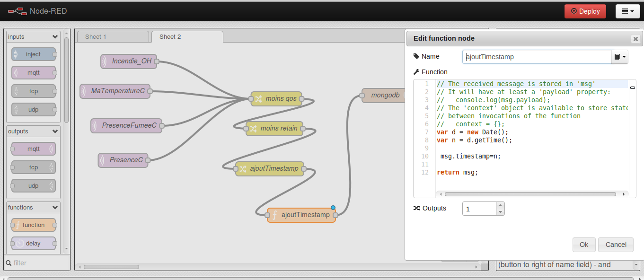Click the Deploy button
The height and width of the screenshot is (280, 644).
coord(585,11)
